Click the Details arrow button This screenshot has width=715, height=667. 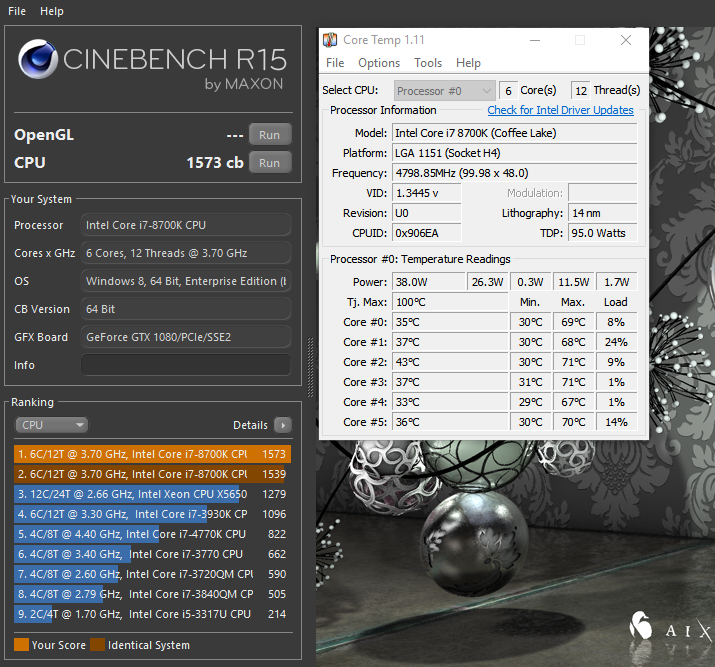[x=283, y=425]
